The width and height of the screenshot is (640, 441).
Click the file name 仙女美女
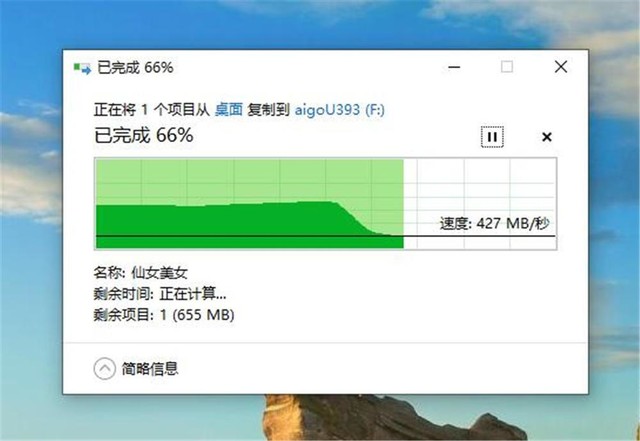point(159,272)
